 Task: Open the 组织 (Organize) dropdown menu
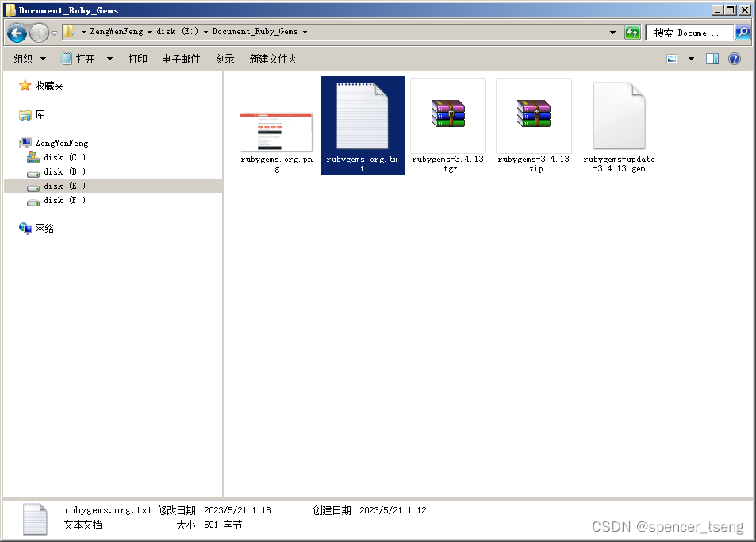tap(29, 58)
